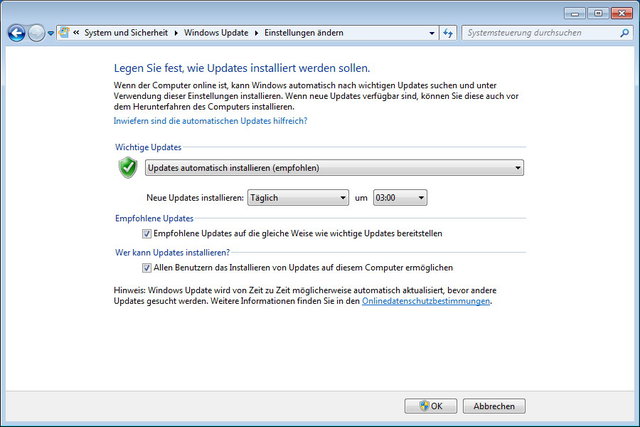The height and width of the screenshot is (427, 640).
Task: Maximize the window
Action: (598, 13)
